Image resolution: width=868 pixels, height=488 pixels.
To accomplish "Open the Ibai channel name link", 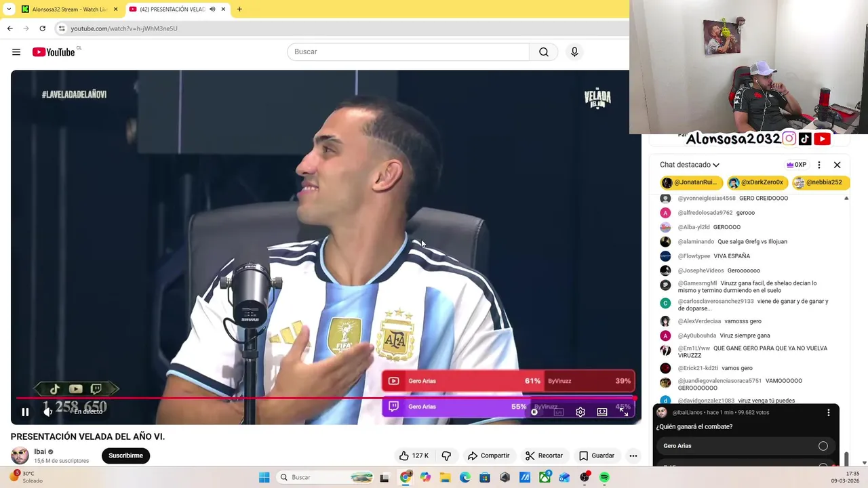I will click(x=40, y=451).
